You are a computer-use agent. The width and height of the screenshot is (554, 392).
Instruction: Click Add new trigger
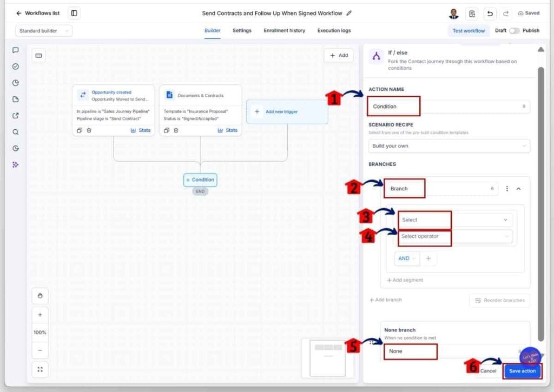(287, 111)
